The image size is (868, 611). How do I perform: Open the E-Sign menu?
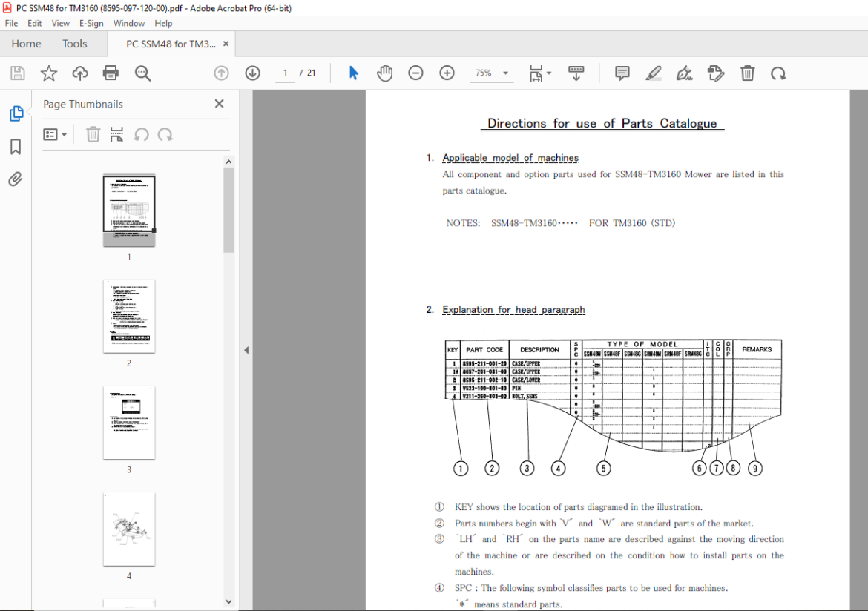tap(91, 23)
